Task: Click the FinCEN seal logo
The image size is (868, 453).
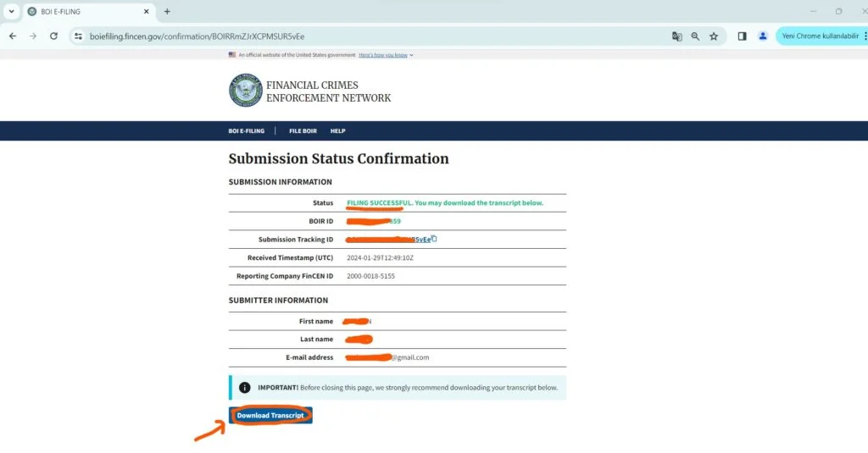Action: click(x=245, y=91)
